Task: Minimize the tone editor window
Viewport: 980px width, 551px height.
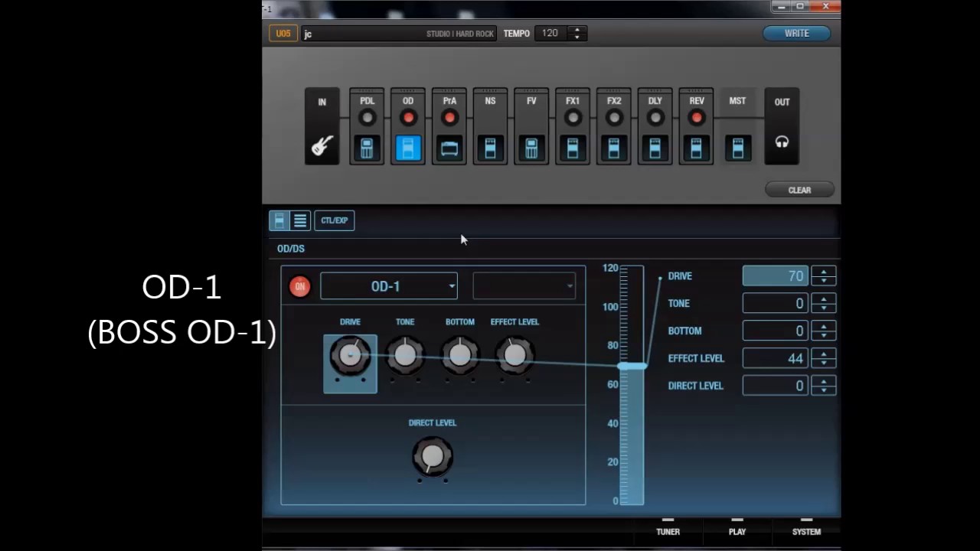Action: tap(781, 7)
